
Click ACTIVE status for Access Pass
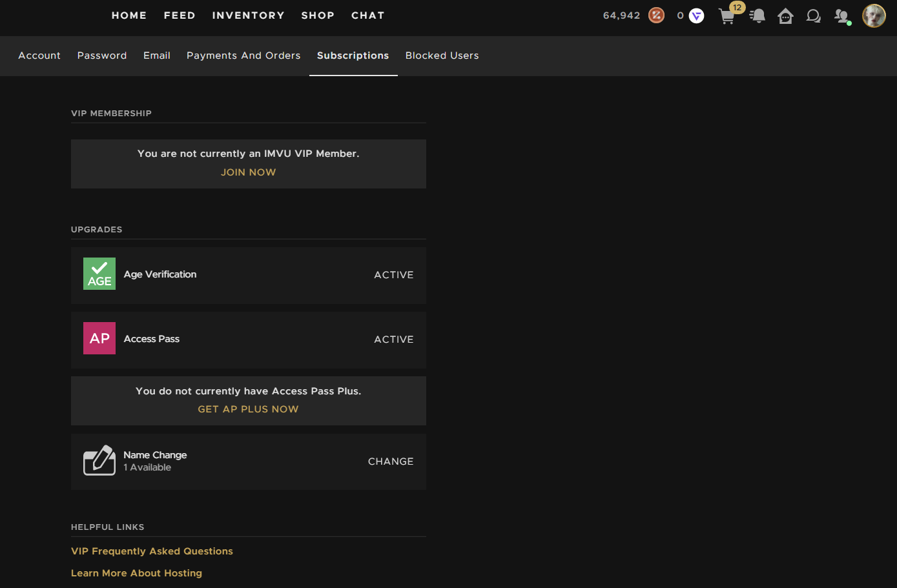pyautogui.click(x=394, y=340)
